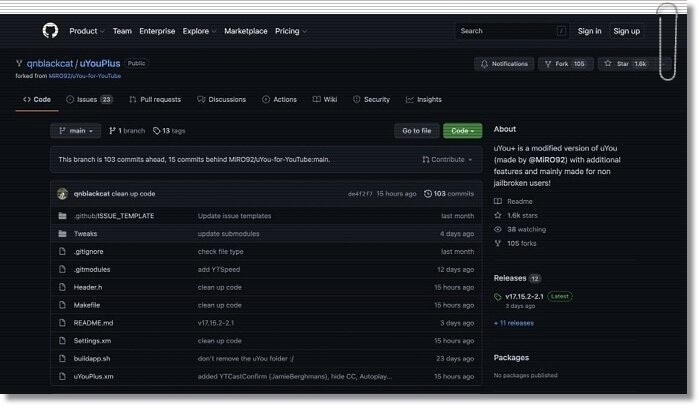The image size is (699, 406).
Task: Open the uYouPlus.xm file
Action: (x=94, y=376)
